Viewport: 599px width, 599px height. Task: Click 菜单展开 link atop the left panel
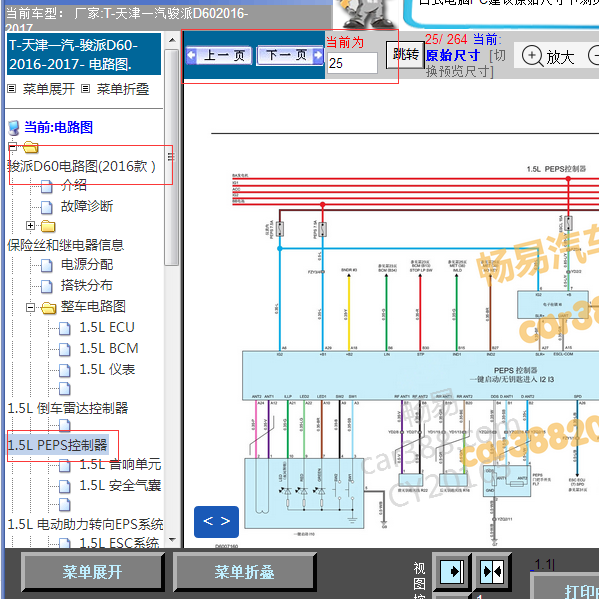(49, 89)
